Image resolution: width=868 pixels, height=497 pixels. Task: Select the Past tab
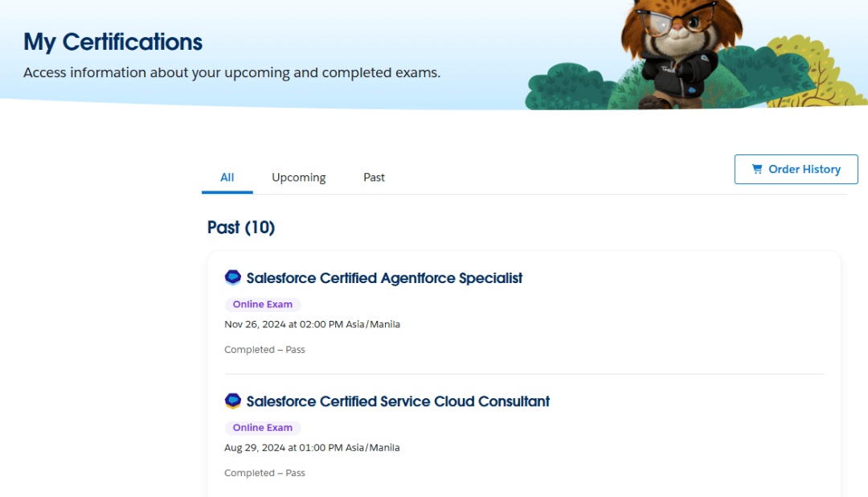pos(374,177)
